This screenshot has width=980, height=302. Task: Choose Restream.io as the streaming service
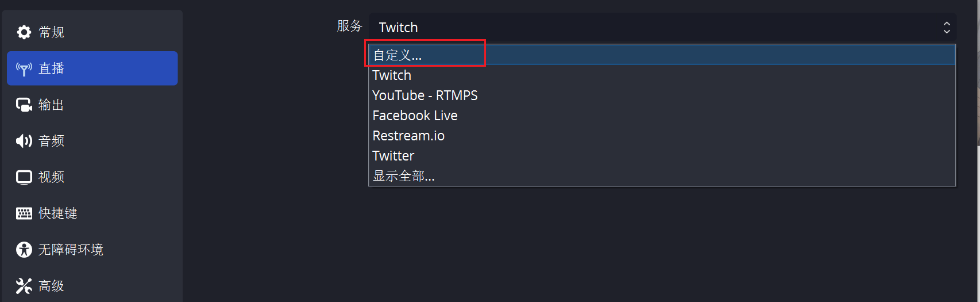pyautogui.click(x=408, y=136)
